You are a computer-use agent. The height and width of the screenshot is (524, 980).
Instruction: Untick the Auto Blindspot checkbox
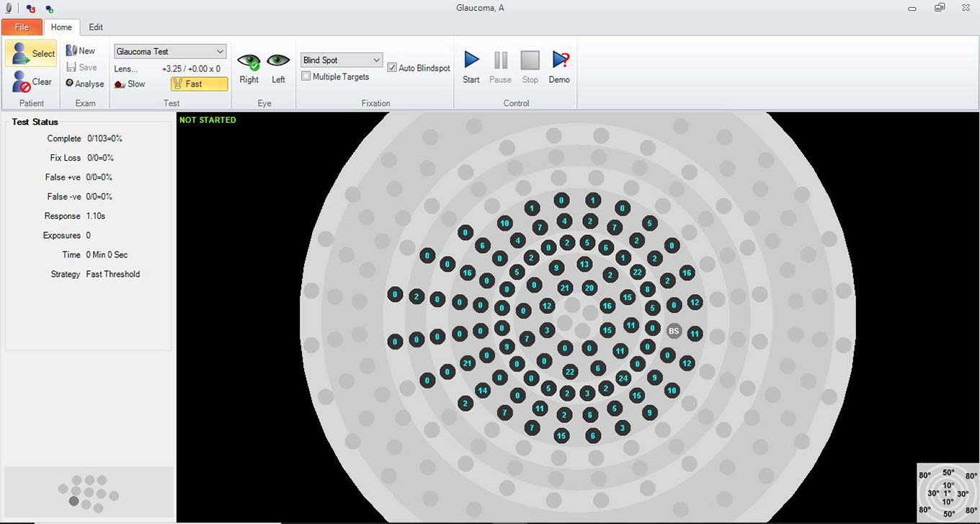[392, 68]
